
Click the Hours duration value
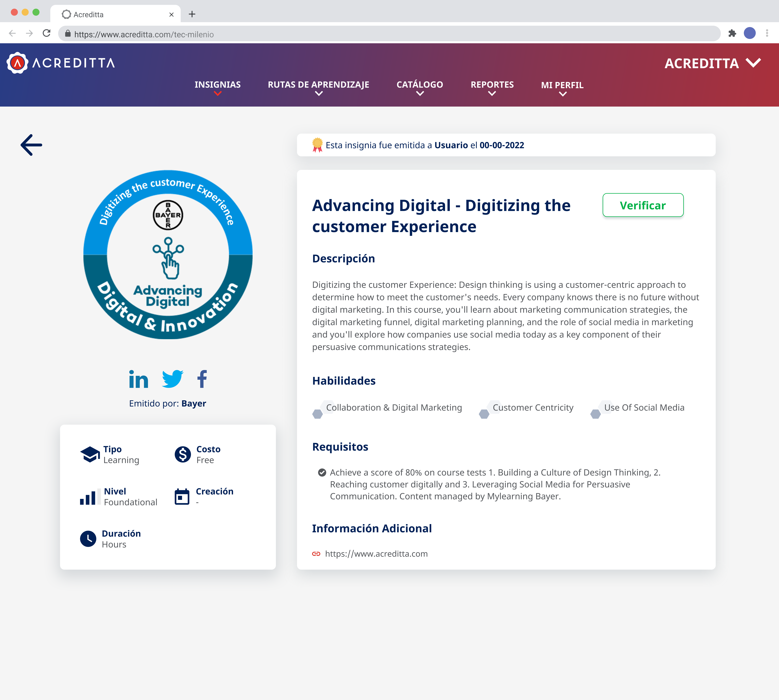[x=114, y=545]
